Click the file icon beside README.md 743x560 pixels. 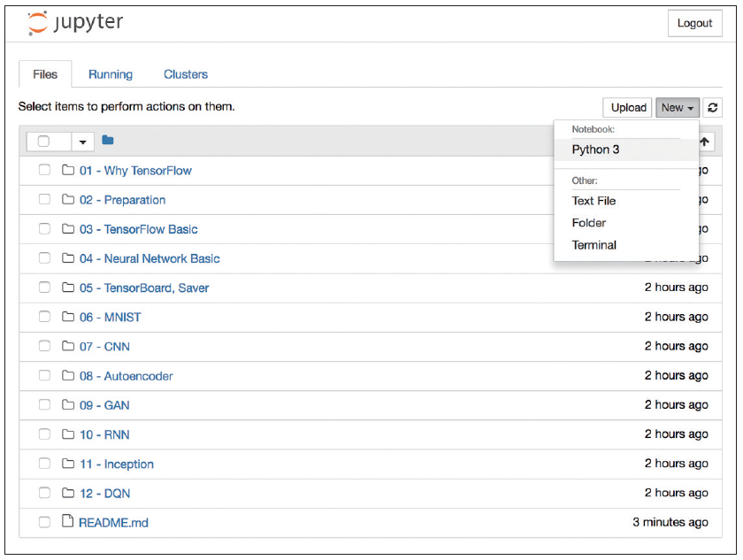pyautogui.click(x=68, y=521)
